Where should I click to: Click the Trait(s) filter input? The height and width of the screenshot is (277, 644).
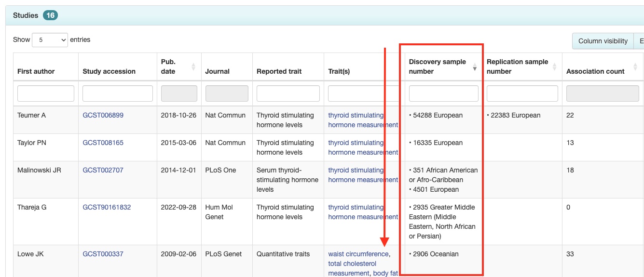coord(364,93)
